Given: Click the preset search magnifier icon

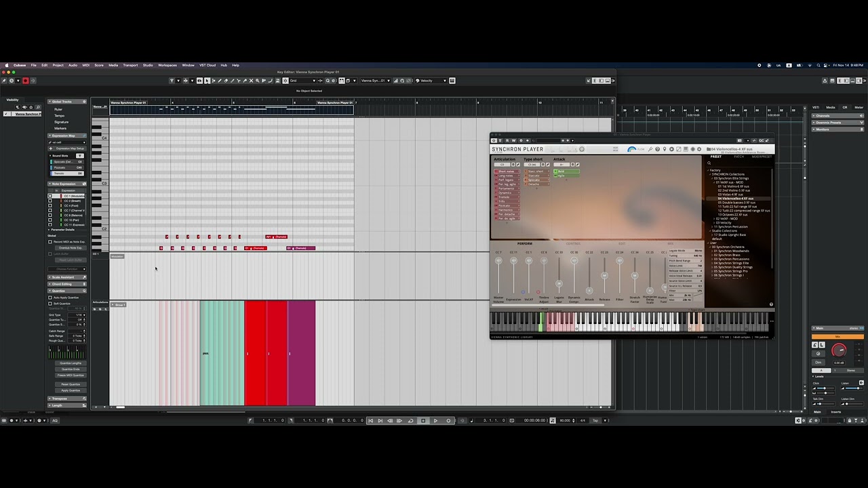Looking at the screenshot, I should (709, 163).
